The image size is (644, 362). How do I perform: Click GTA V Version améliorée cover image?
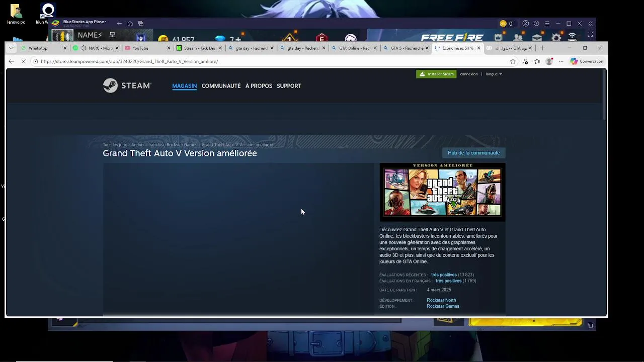pyautogui.click(x=442, y=192)
